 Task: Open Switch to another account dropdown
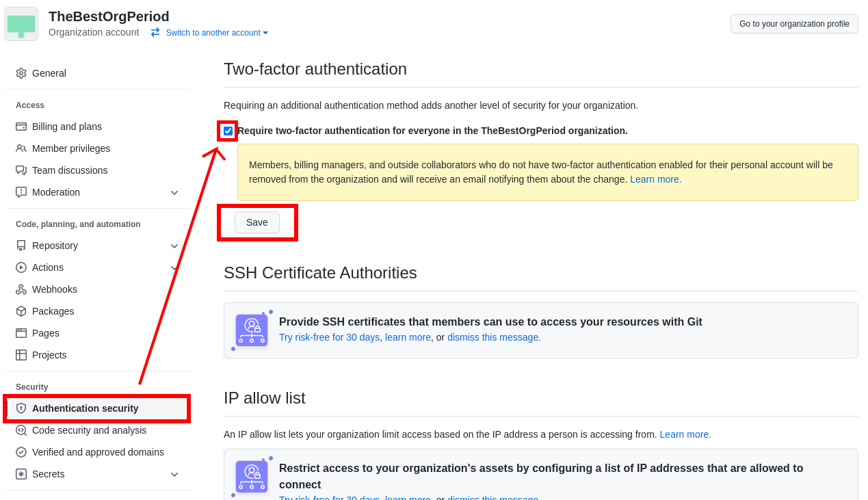coord(217,33)
